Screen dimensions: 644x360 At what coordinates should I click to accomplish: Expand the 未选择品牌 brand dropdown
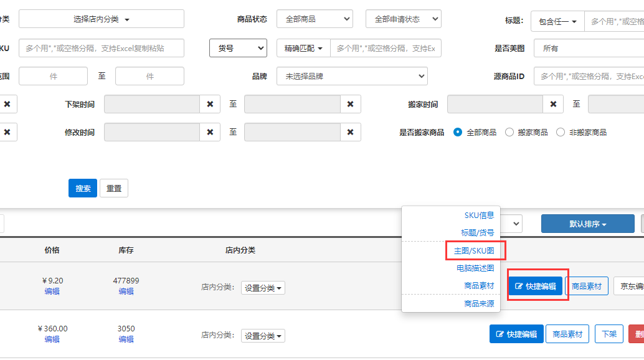pyautogui.click(x=352, y=76)
